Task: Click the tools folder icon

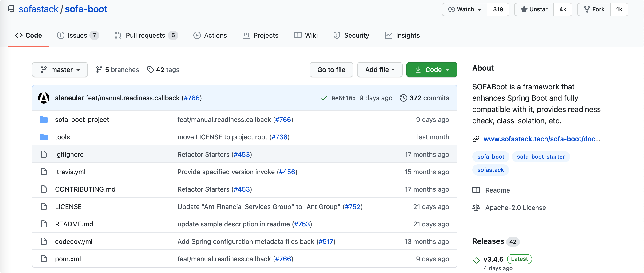Action: [x=44, y=137]
